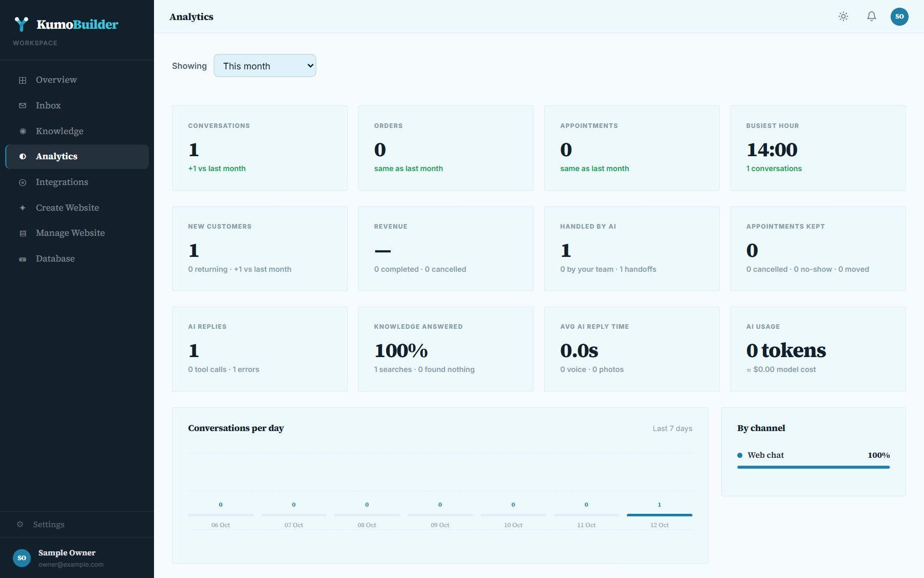
Task: Click the owner@example.com email text
Action: [71, 564]
